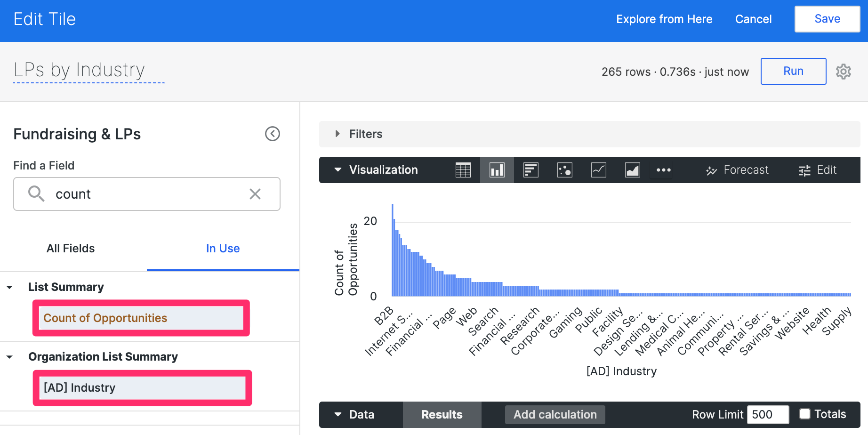Pick the area chart visualization
Image resolution: width=868 pixels, height=435 pixels.
632,170
